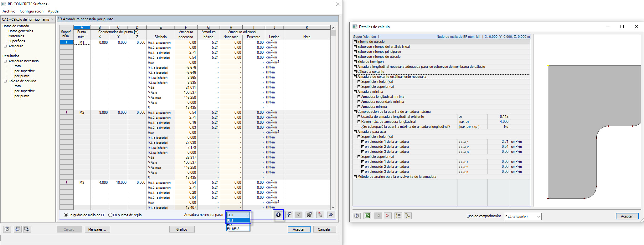Expand 'Esfuerzos internos principales' node
This screenshot has width=644, height=245.
(x=355, y=52)
